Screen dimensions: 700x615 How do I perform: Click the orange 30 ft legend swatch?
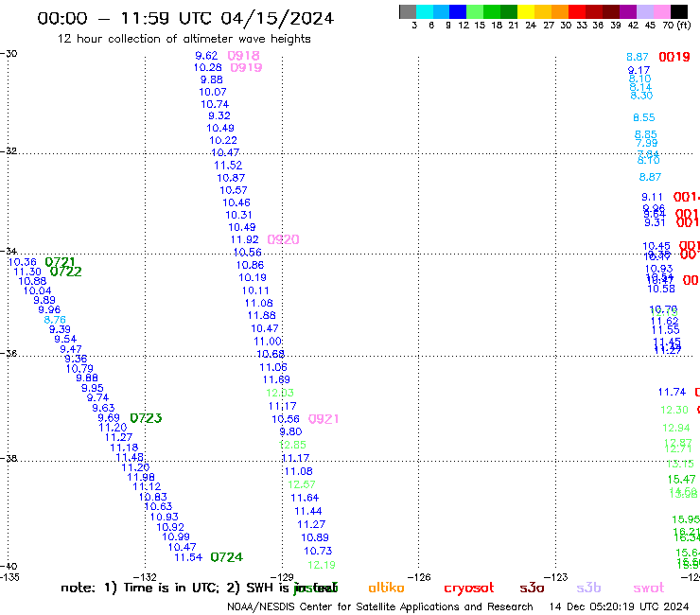(559, 11)
